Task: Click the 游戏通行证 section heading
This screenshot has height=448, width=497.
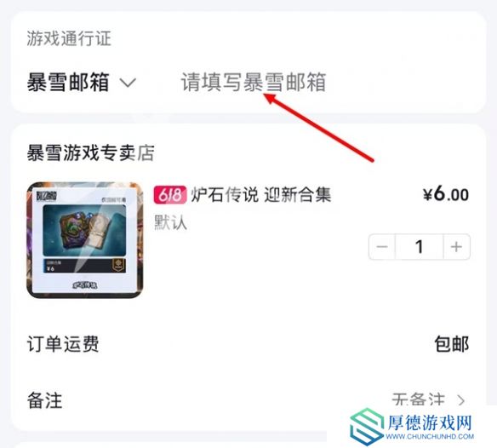Action: (69, 38)
